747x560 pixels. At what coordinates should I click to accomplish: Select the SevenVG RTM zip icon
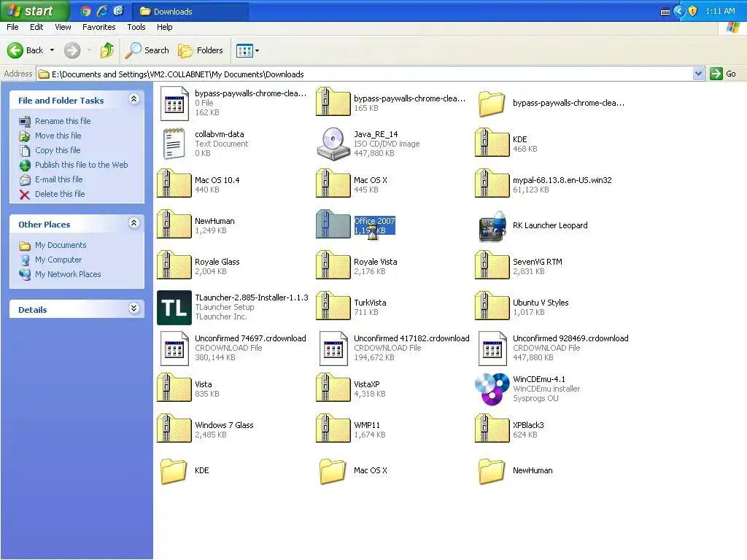tap(492, 265)
